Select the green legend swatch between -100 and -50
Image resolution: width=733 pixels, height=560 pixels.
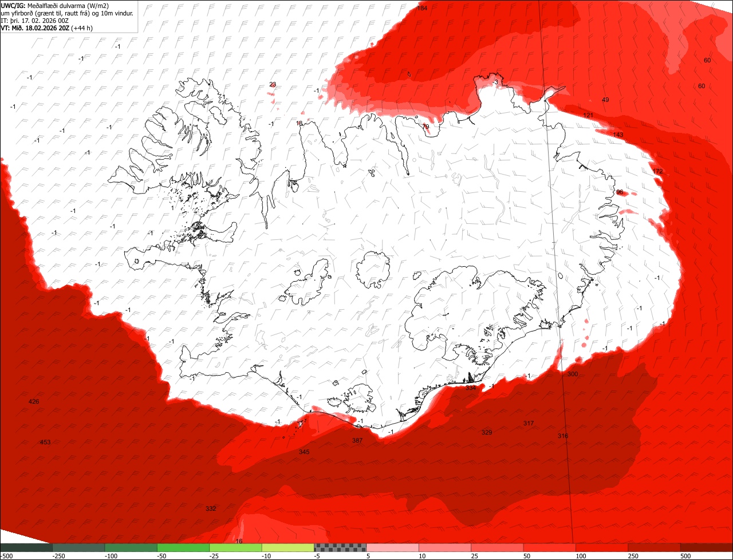pos(131,548)
